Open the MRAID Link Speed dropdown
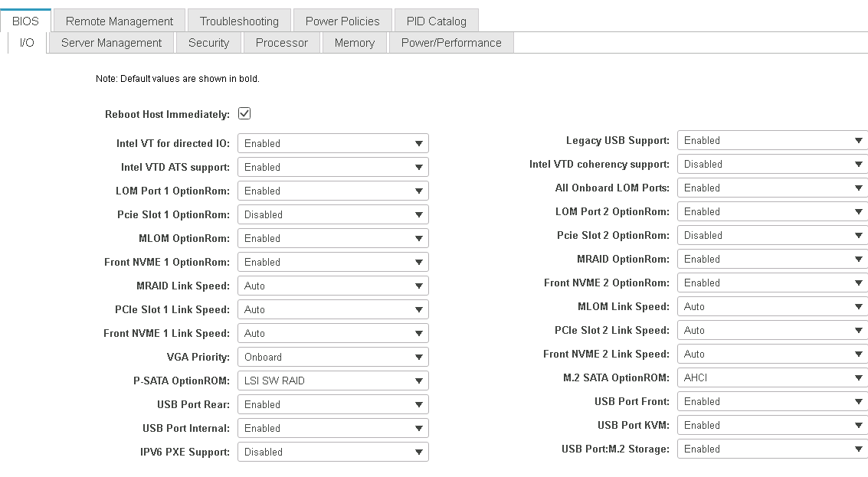 [x=332, y=286]
